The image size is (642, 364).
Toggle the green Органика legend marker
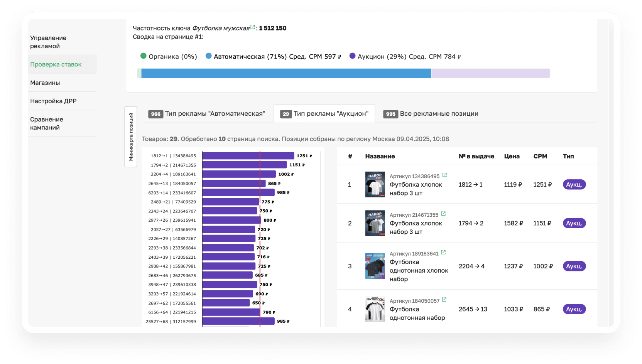144,56
